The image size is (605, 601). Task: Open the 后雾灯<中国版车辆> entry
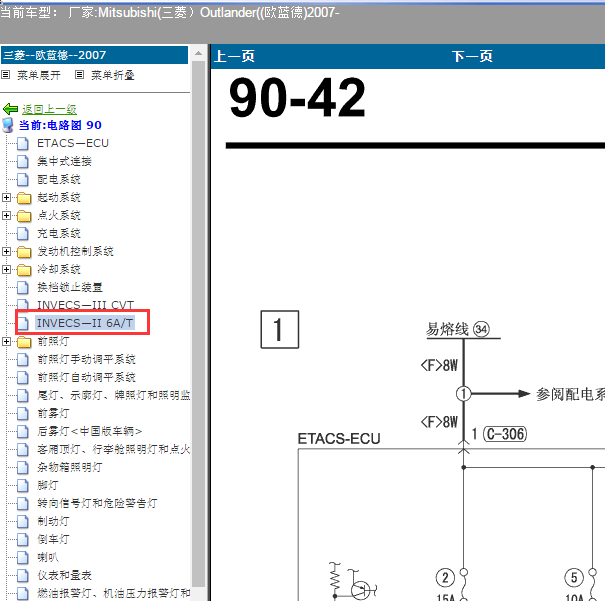(x=90, y=431)
